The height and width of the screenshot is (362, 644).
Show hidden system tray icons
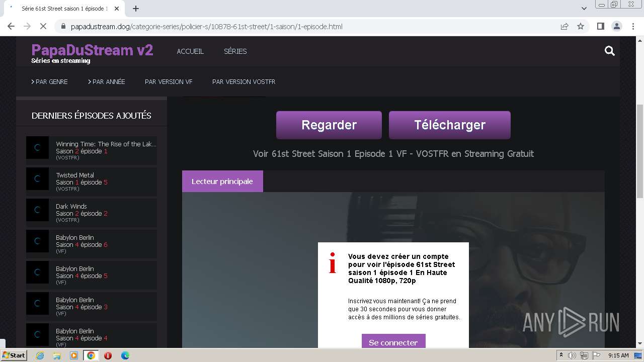click(561, 355)
